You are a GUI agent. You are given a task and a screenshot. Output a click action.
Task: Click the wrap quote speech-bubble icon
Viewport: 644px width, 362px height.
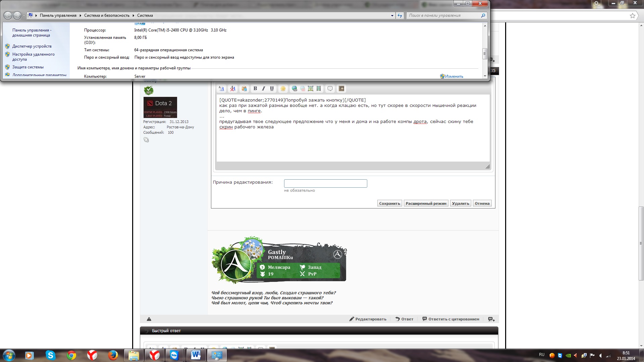(330, 88)
